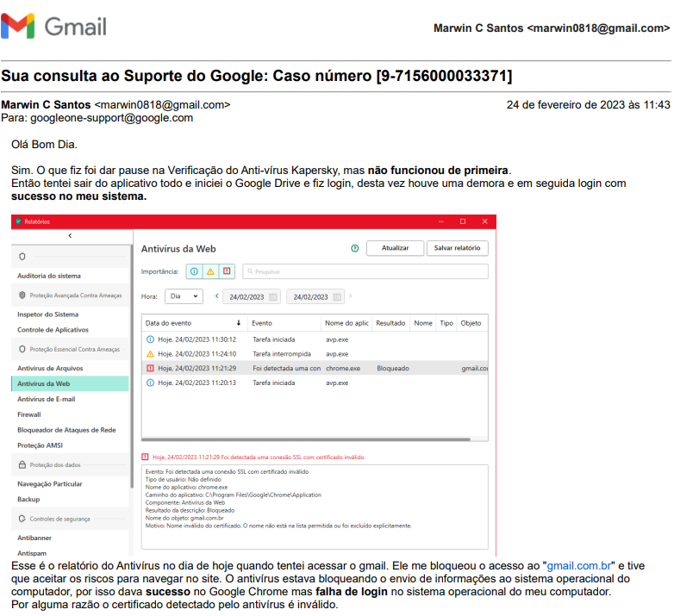The image size is (674, 616).
Task: Open Firewall in sidebar
Action: (x=28, y=414)
